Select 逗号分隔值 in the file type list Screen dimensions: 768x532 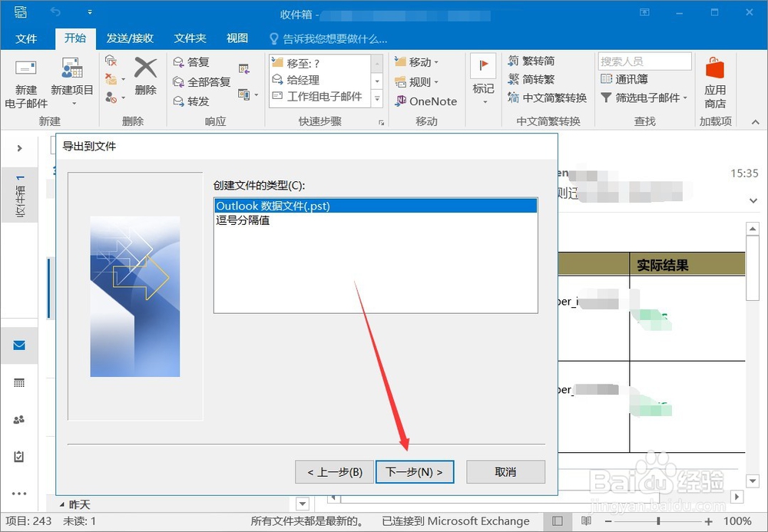click(376, 220)
